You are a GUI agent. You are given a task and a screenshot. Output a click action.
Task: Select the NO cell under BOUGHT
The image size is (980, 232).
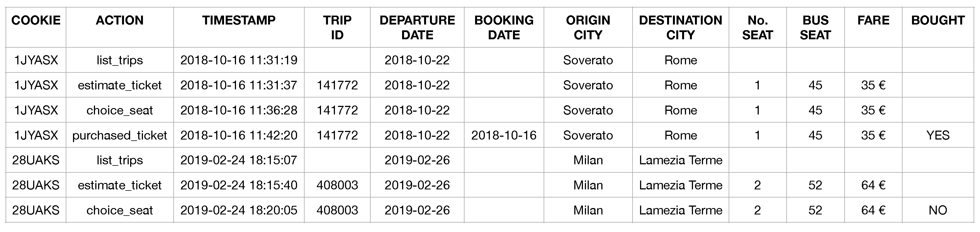[938, 210]
